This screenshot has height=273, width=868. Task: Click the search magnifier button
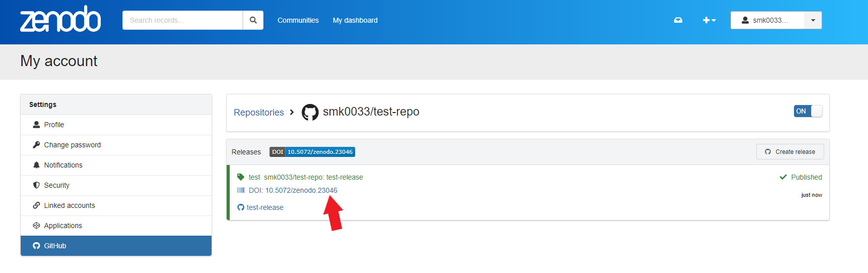pos(253,20)
